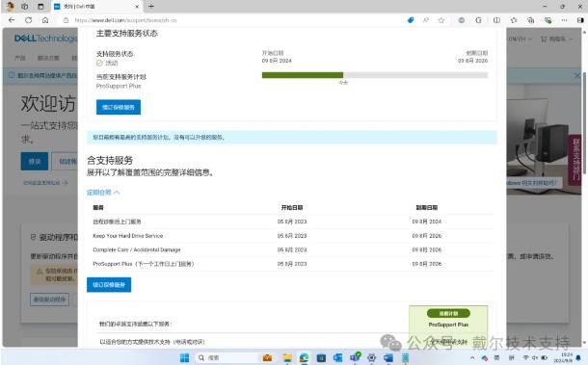Image resolution: width=588 pixels, height=365 pixels.
Task: Open the Workspaces icon in title bar
Action: coord(25,7)
